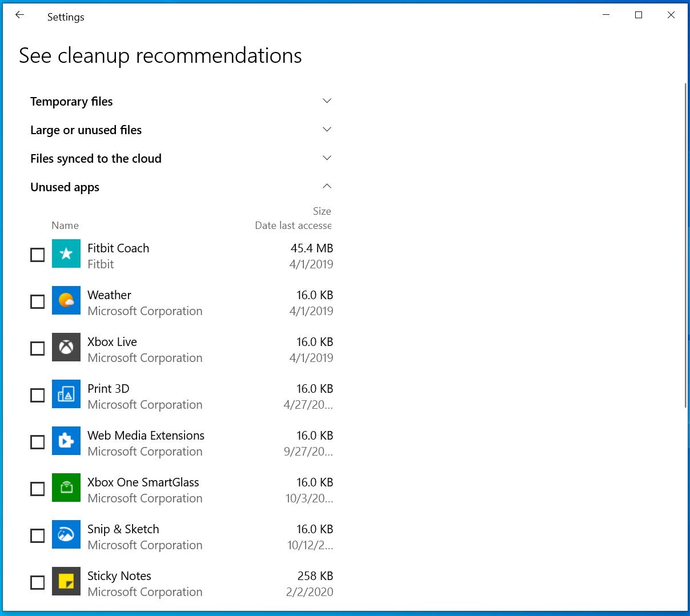Click the Unused apps heading
Image resolution: width=690 pixels, height=616 pixels.
click(65, 187)
